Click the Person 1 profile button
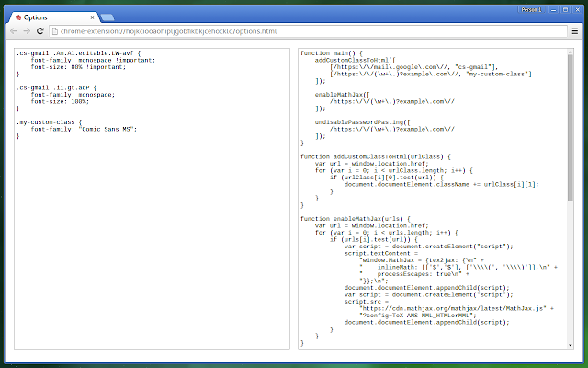The image size is (588, 368). [x=532, y=10]
